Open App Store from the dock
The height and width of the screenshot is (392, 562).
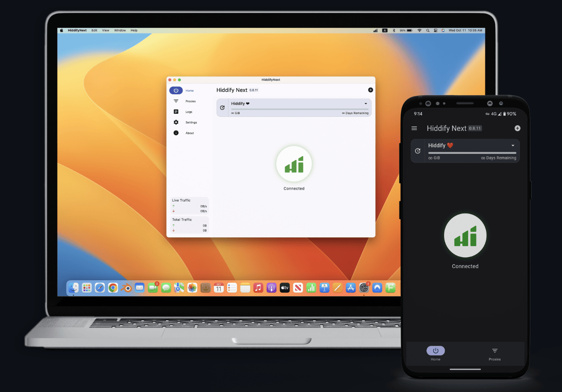click(x=351, y=288)
